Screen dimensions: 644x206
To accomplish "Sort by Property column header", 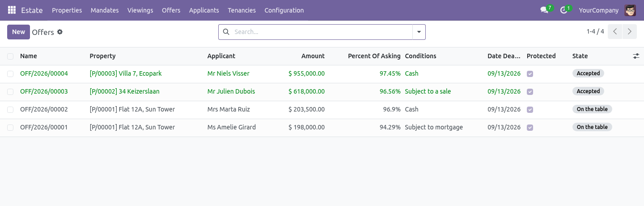I will pos(102,56).
